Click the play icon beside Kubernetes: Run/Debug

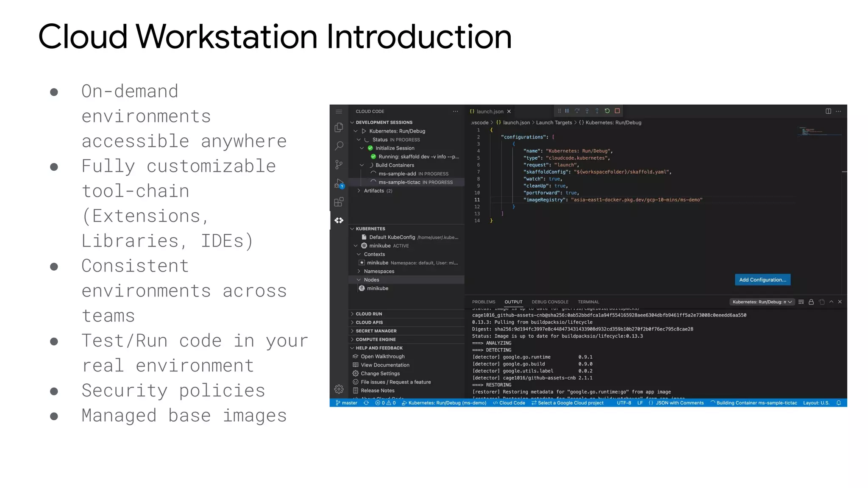point(364,131)
